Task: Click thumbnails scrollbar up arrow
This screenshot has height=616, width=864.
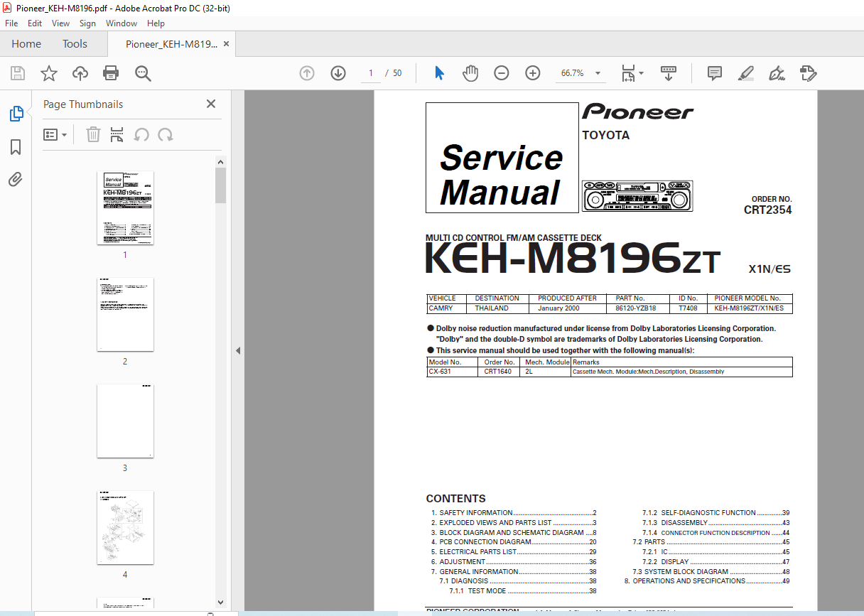Action: point(220,162)
